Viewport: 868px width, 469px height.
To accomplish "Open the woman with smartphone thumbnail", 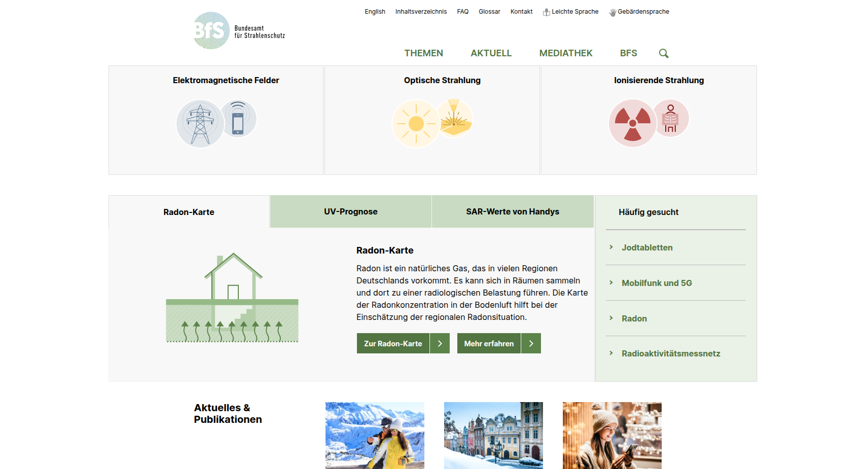I will coord(612,436).
